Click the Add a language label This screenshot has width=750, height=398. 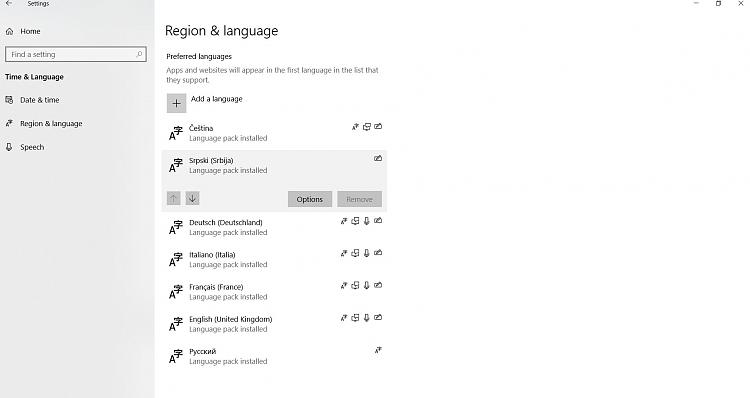pos(217,99)
